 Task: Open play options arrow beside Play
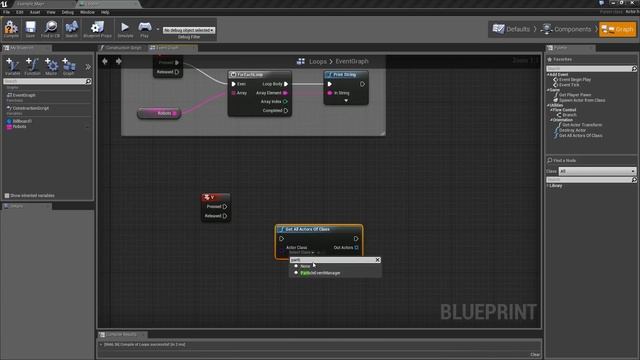click(158, 29)
